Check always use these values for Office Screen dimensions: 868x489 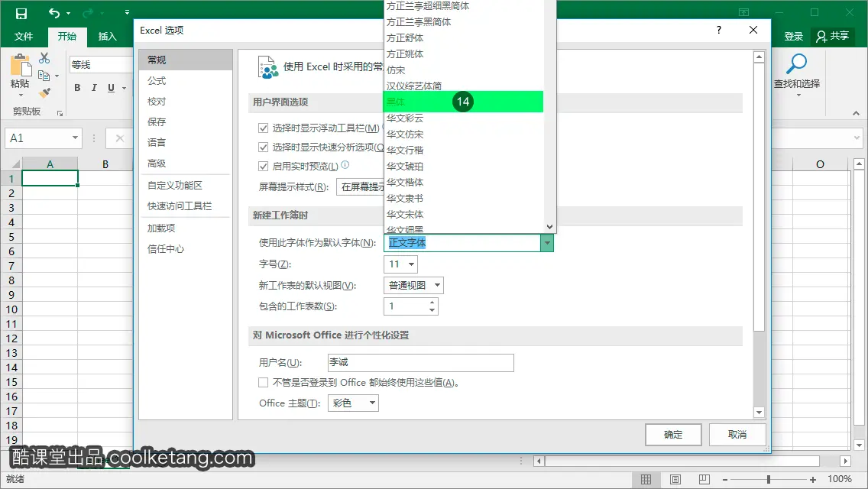[264, 382]
